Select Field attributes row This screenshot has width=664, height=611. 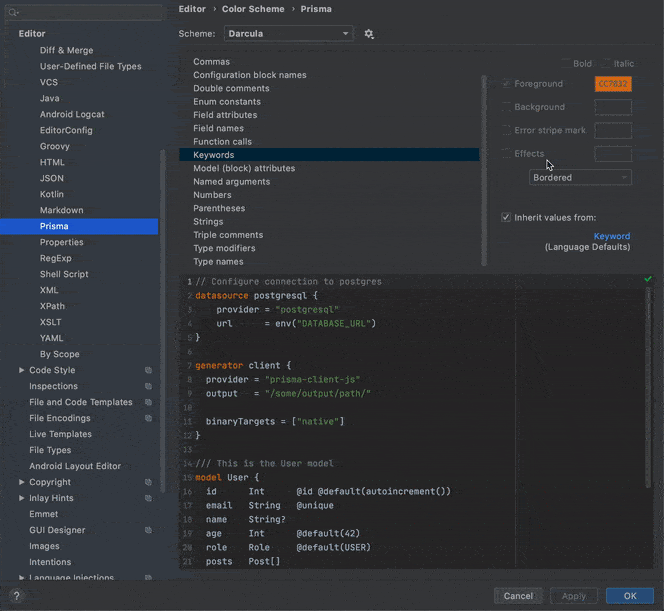pyautogui.click(x=329, y=115)
